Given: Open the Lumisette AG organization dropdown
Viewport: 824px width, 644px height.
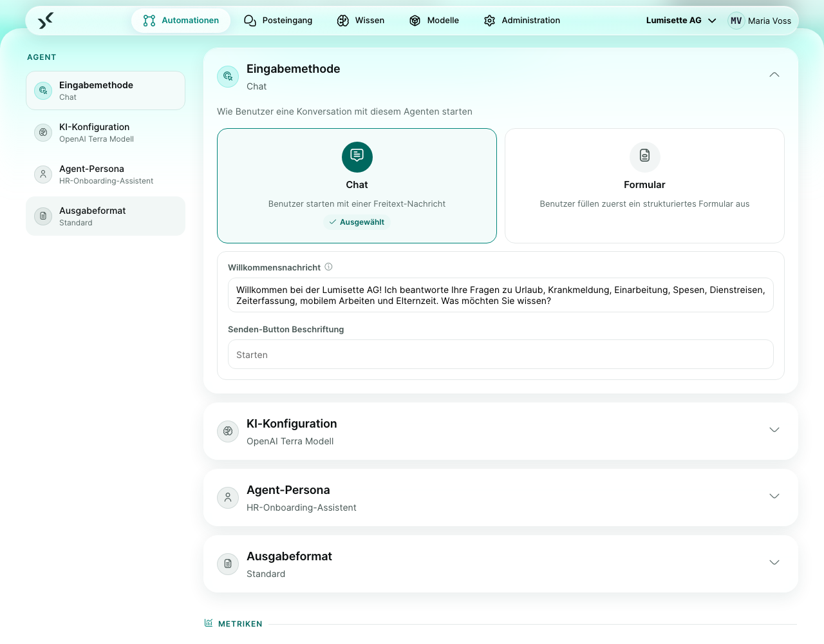Looking at the screenshot, I should pos(681,21).
